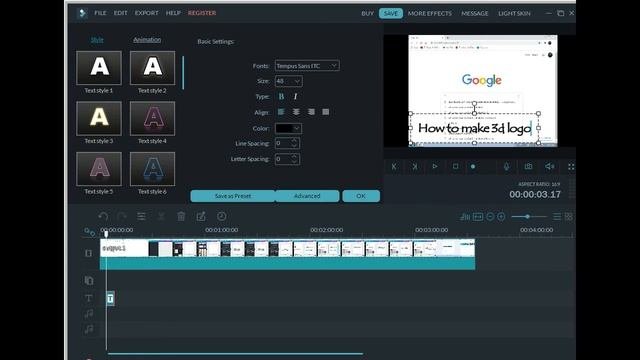This screenshot has height=360, width=640.
Task: Click the BUY button
Action: tap(367, 13)
